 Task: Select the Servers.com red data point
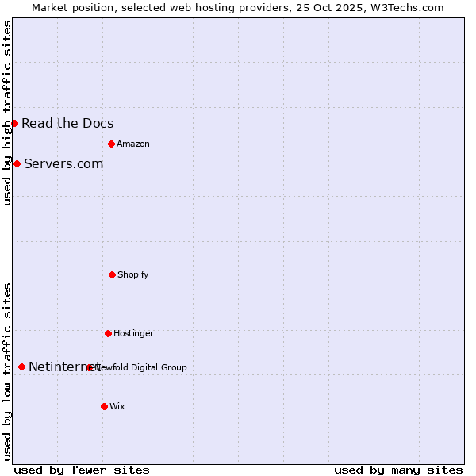[x=17, y=163]
